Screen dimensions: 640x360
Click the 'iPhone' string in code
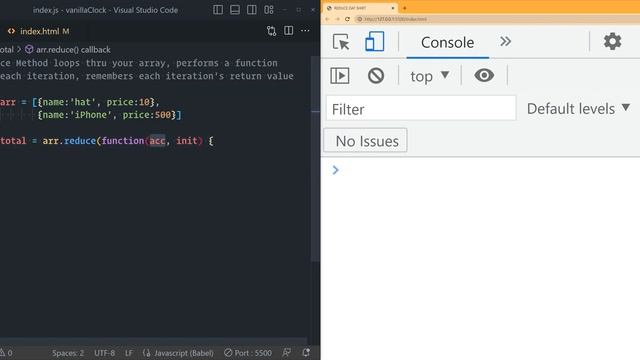pos(91,115)
